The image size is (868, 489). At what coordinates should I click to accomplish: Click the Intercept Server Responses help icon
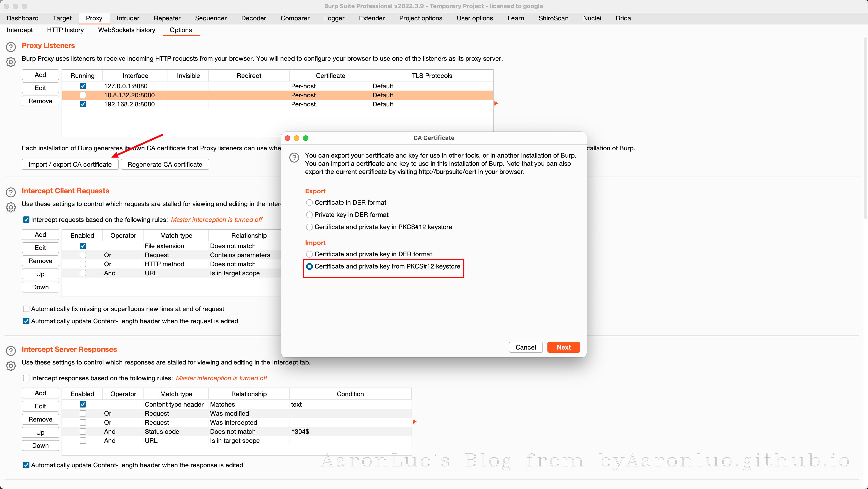11,350
